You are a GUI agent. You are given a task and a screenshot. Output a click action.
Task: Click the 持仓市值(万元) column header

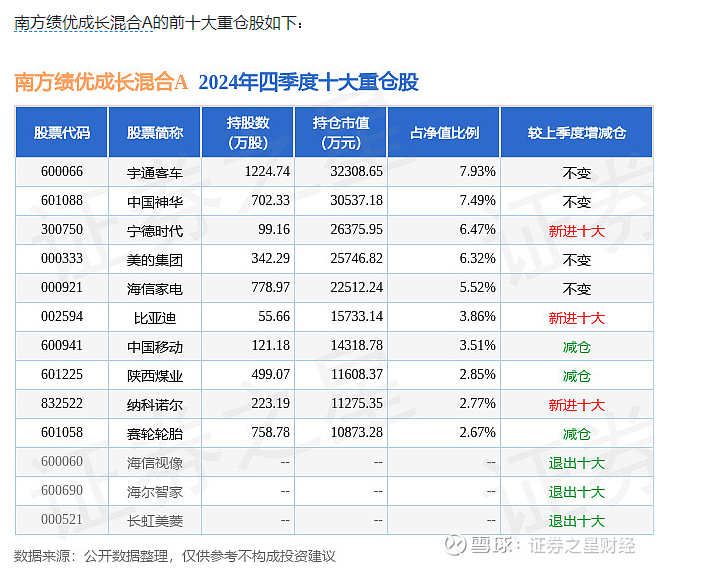coord(341,133)
